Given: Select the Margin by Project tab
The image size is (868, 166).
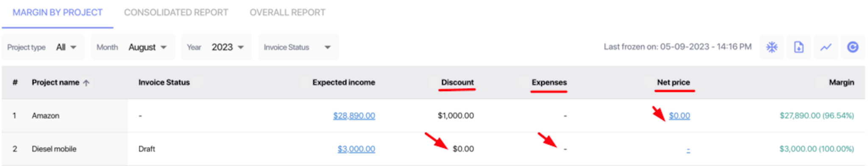Looking at the screenshot, I should [58, 13].
